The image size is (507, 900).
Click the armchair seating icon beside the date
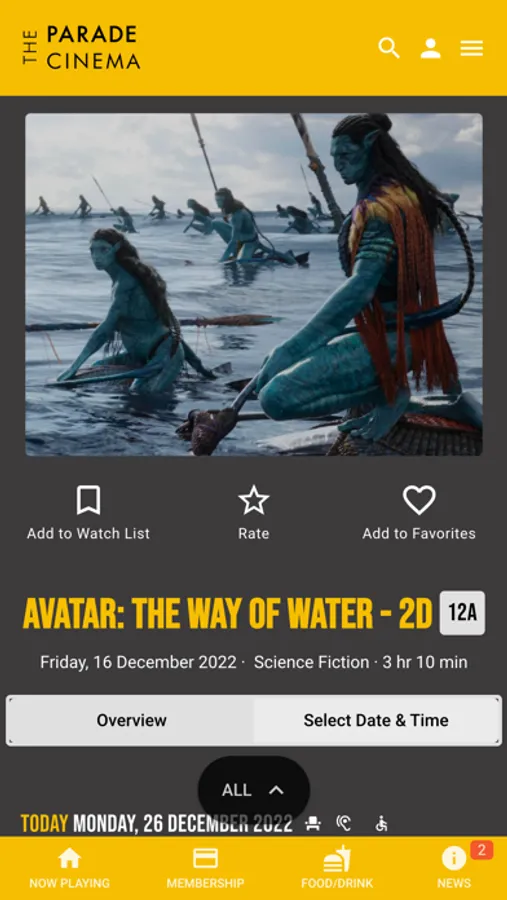[313, 824]
